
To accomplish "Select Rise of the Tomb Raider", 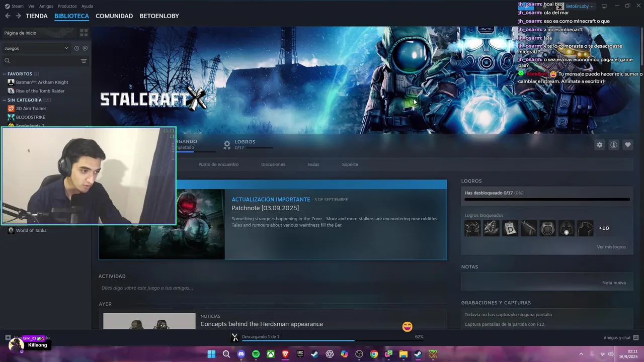I will click(x=40, y=91).
